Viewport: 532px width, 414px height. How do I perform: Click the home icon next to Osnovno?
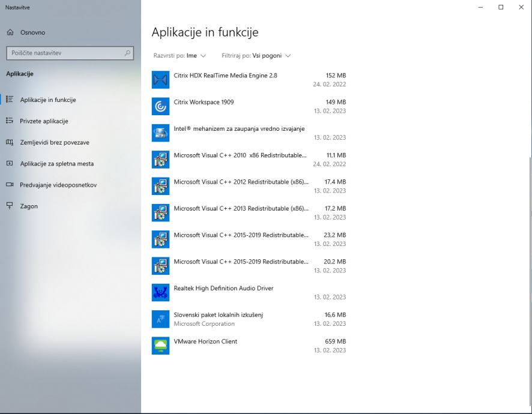coord(10,32)
